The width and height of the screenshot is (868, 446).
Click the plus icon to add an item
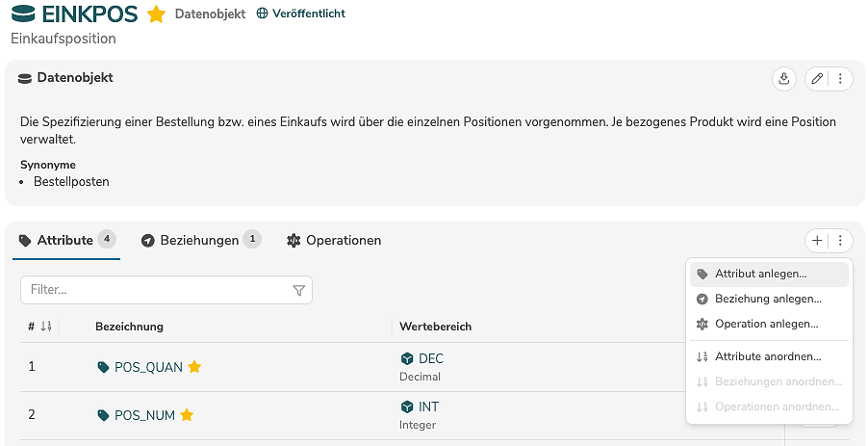(x=817, y=241)
